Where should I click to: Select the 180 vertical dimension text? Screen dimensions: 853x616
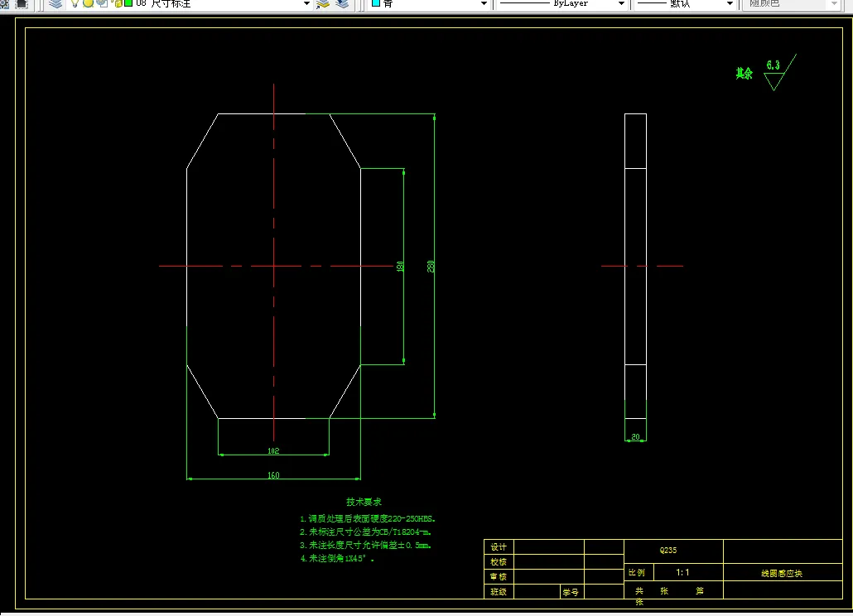pos(400,267)
